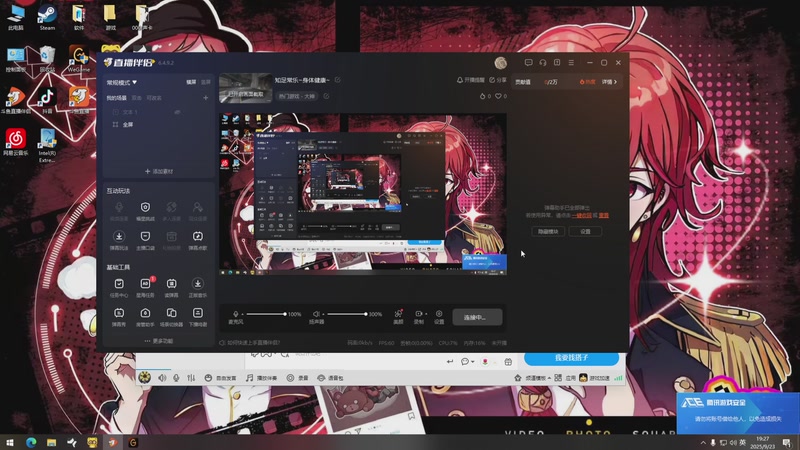
Task: Open 设置 gear icon near start button
Action: [x=439, y=316]
